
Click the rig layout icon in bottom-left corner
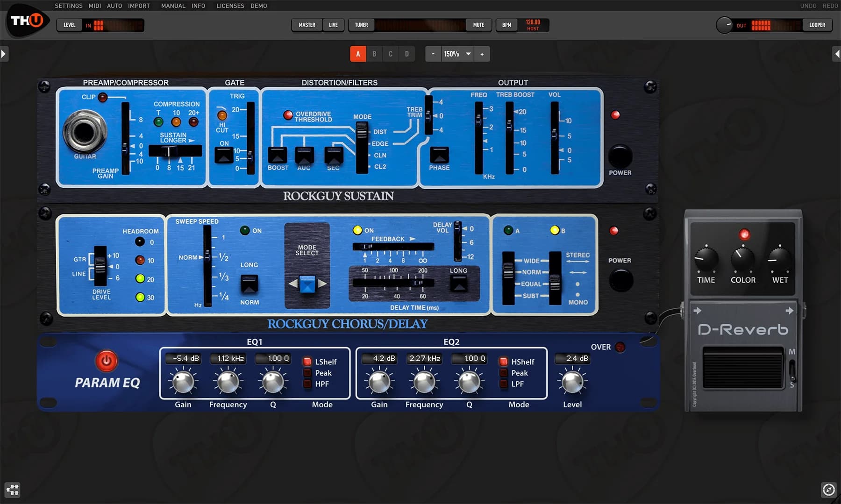(13, 490)
